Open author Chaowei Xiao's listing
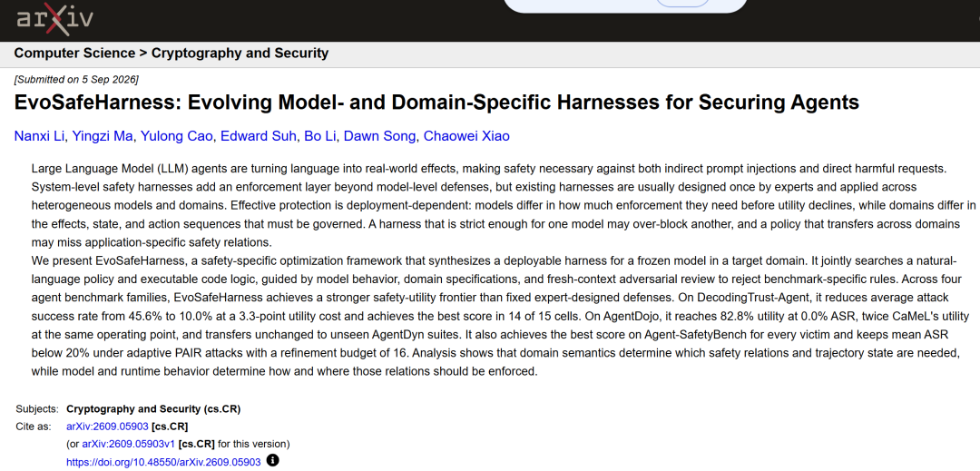The image size is (980, 471). pos(466,136)
